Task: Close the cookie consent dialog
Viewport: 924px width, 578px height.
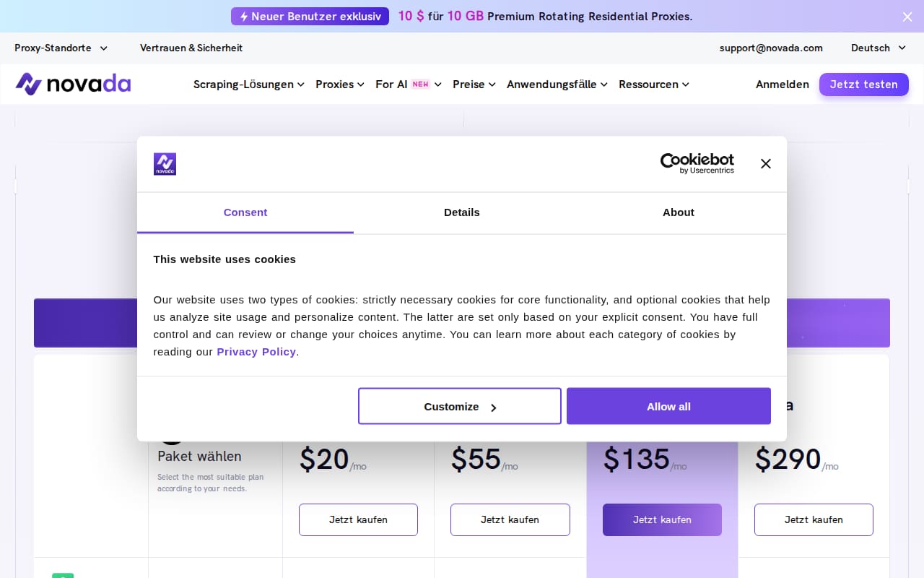Action: 766,164
